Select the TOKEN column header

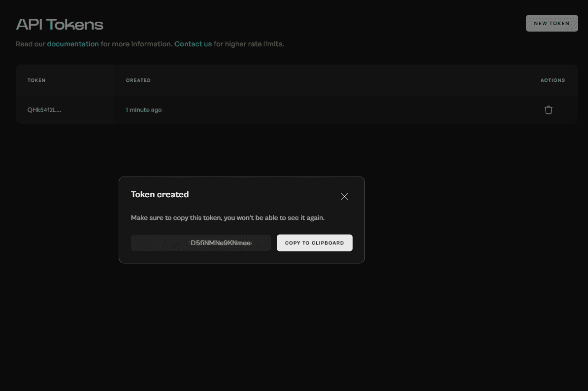pyautogui.click(x=36, y=80)
